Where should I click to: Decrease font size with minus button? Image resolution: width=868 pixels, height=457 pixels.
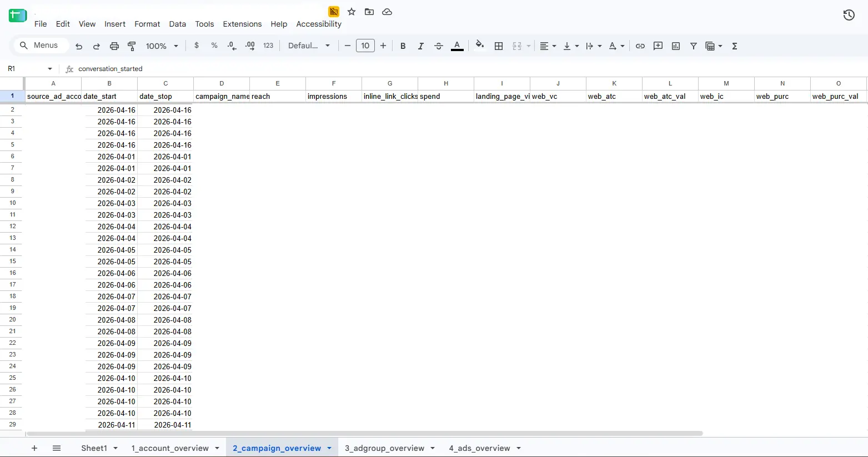[348, 46]
